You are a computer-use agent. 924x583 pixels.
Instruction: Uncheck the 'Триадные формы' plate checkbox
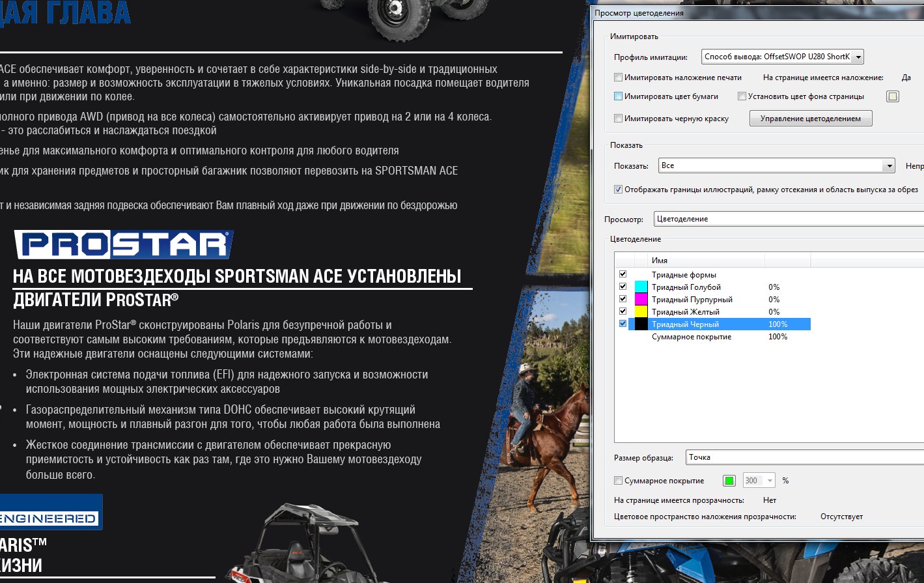click(x=623, y=274)
